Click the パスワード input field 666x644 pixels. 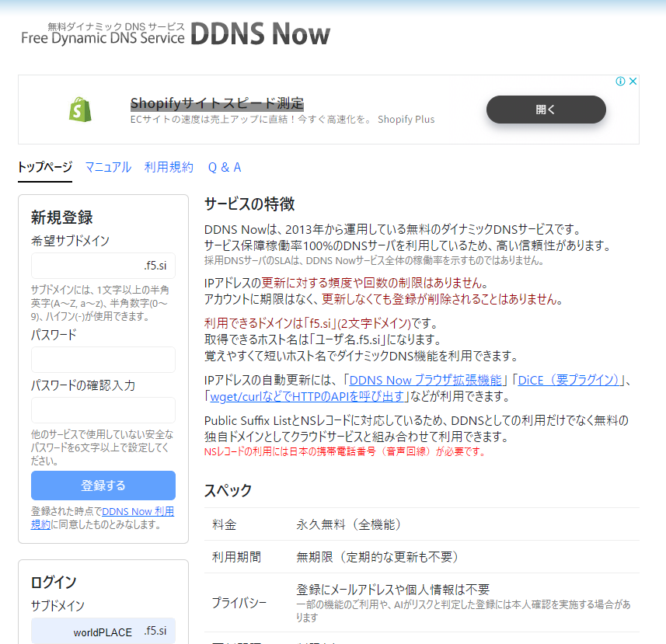coord(103,360)
